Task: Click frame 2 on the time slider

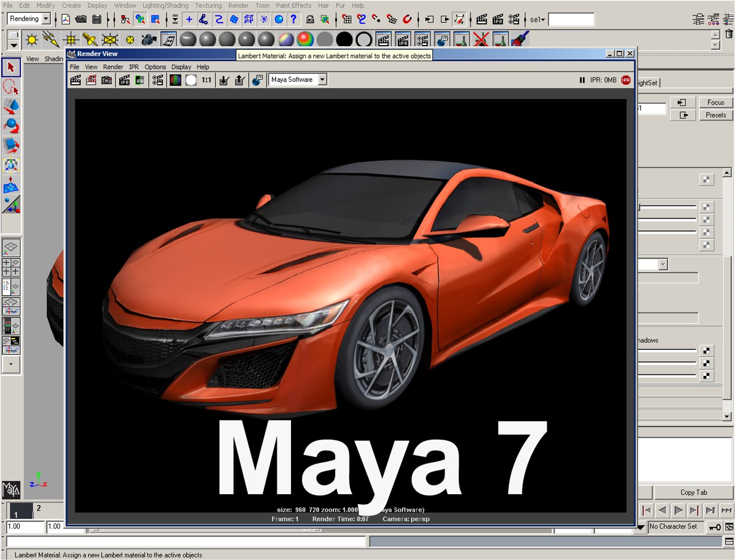Action: 38,508
